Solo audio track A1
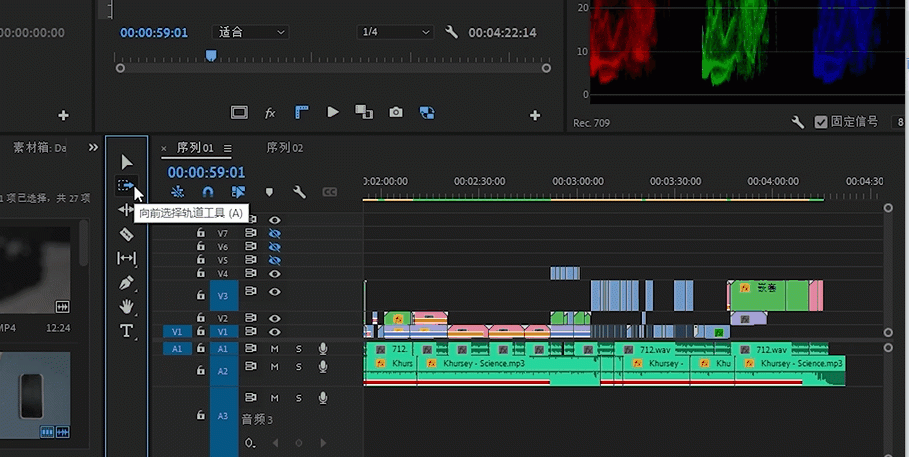This screenshot has width=909, height=457. pos(299,349)
